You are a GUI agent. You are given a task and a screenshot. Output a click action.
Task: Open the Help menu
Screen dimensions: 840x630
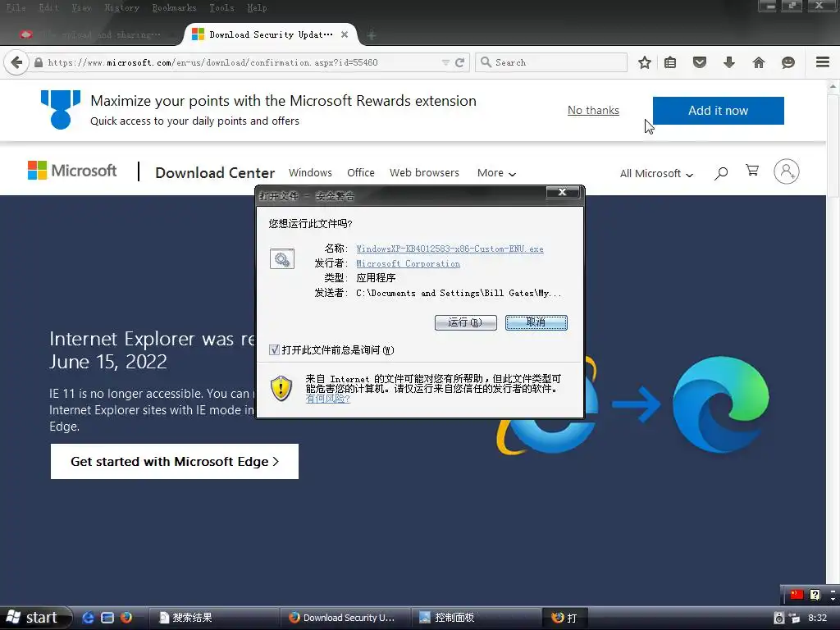pos(257,7)
